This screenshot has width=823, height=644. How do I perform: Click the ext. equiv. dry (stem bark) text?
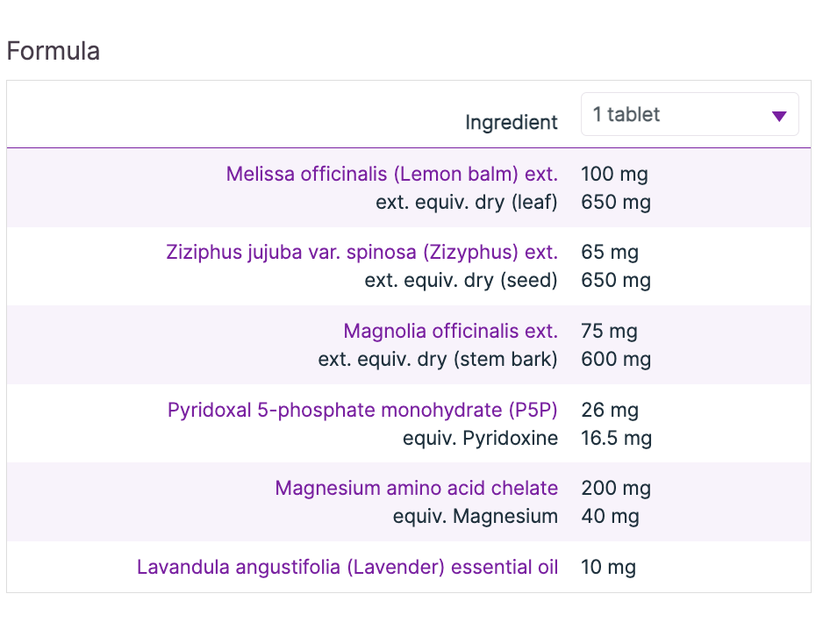(438, 359)
